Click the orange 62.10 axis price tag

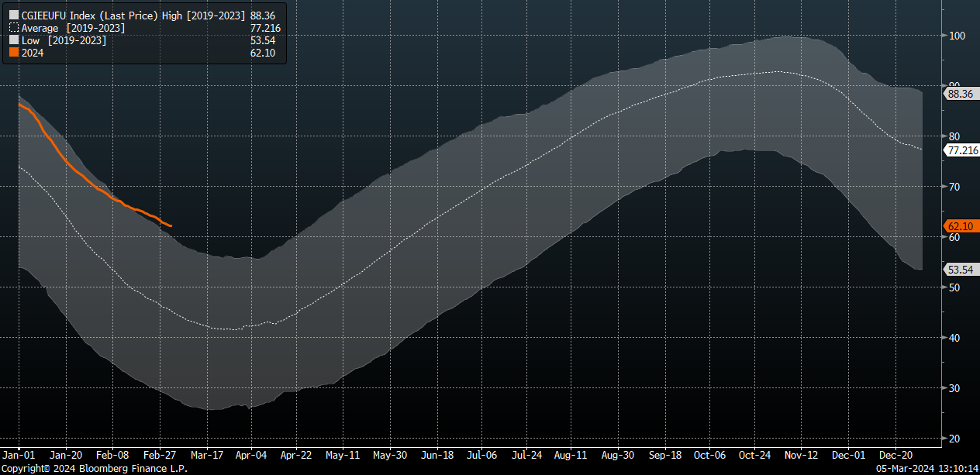point(960,226)
